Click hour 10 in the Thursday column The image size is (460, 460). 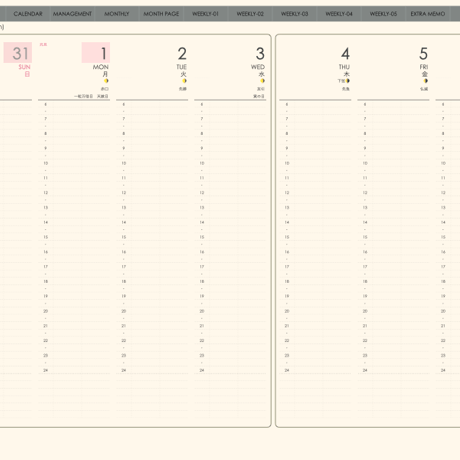coord(287,163)
